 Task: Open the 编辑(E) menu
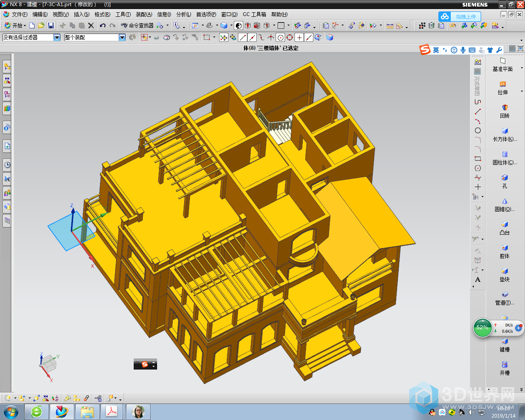pyautogui.click(x=40, y=14)
